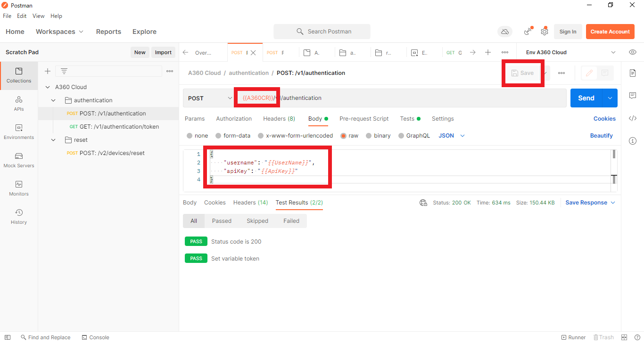This screenshot has width=644, height=343.
Task: Collapse the authentication folder
Action: coord(53,100)
